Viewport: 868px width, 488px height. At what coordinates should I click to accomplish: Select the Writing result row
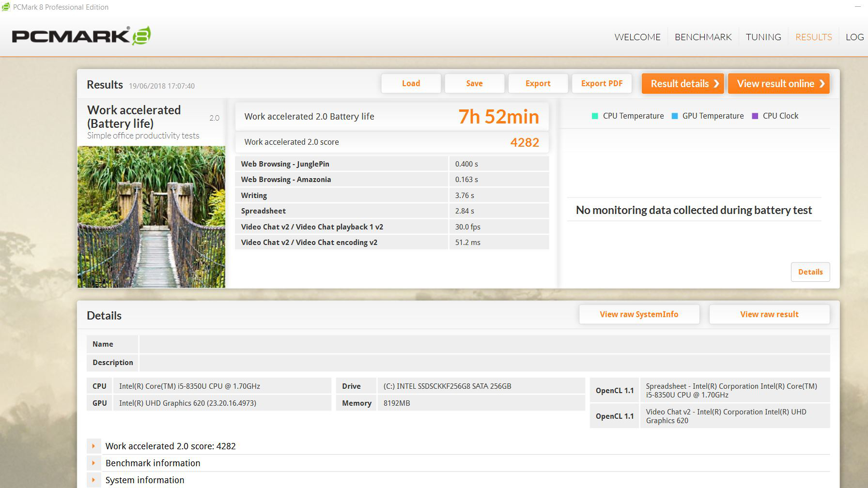392,195
